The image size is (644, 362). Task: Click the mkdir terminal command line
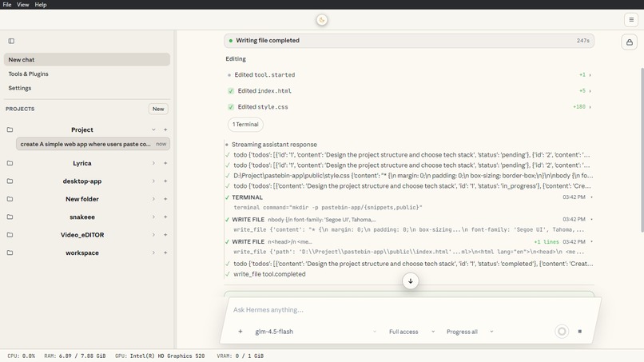click(328, 208)
